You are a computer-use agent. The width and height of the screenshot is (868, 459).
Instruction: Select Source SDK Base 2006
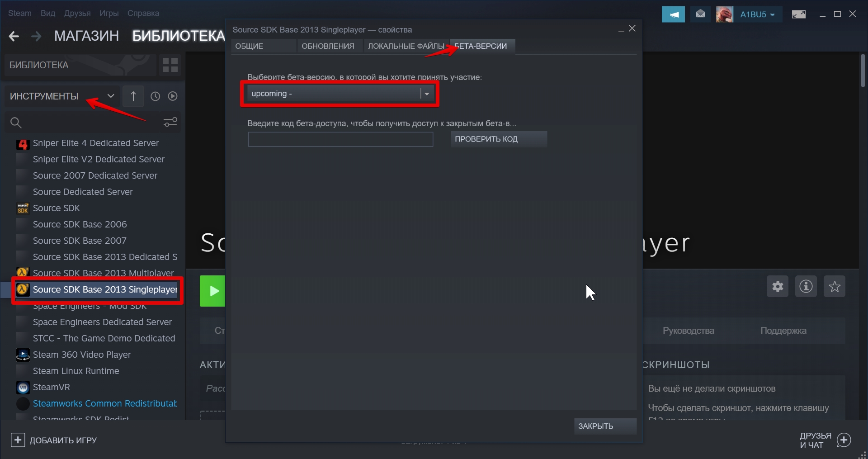[80, 224]
